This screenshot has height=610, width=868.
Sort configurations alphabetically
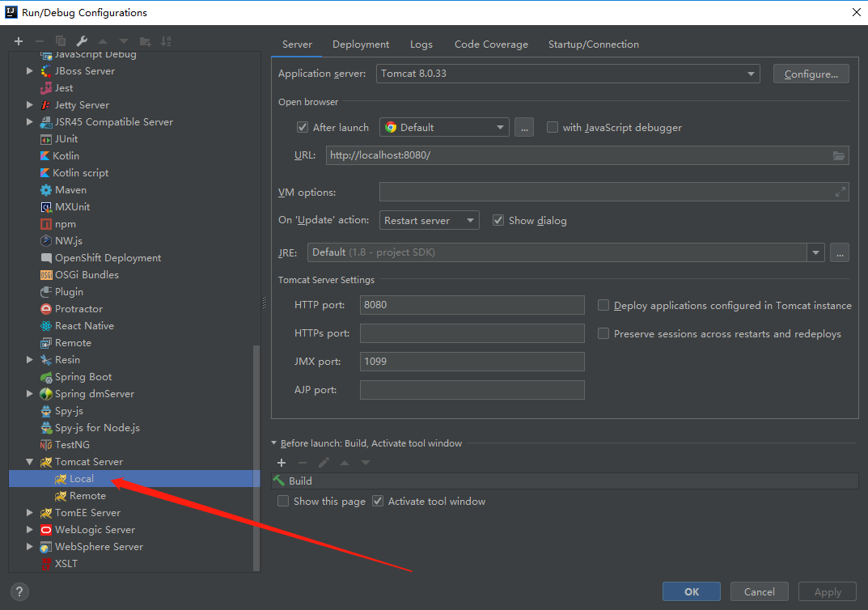[166, 41]
